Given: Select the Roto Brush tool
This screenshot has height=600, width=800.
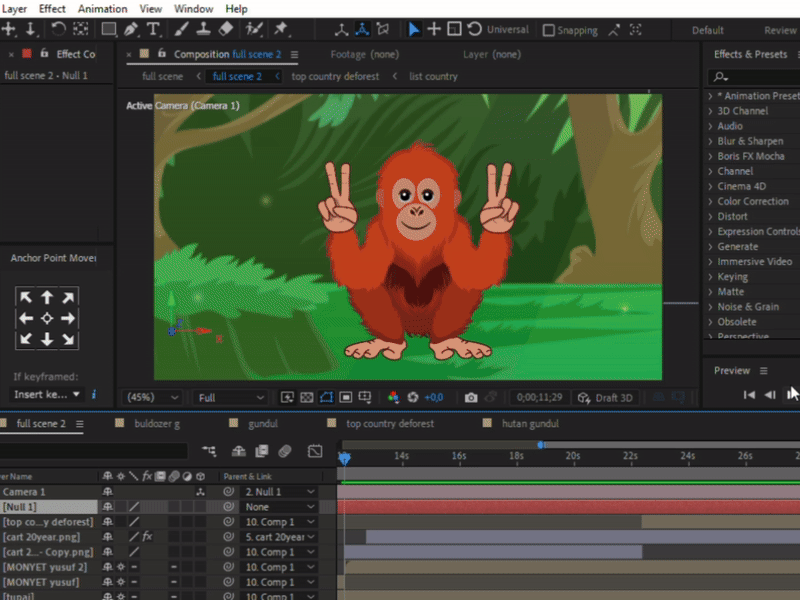Looking at the screenshot, I should (x=254, y=29).
